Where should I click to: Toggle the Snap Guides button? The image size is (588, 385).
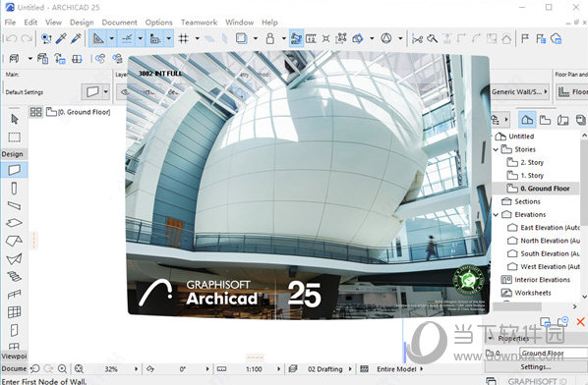(127, 38)
